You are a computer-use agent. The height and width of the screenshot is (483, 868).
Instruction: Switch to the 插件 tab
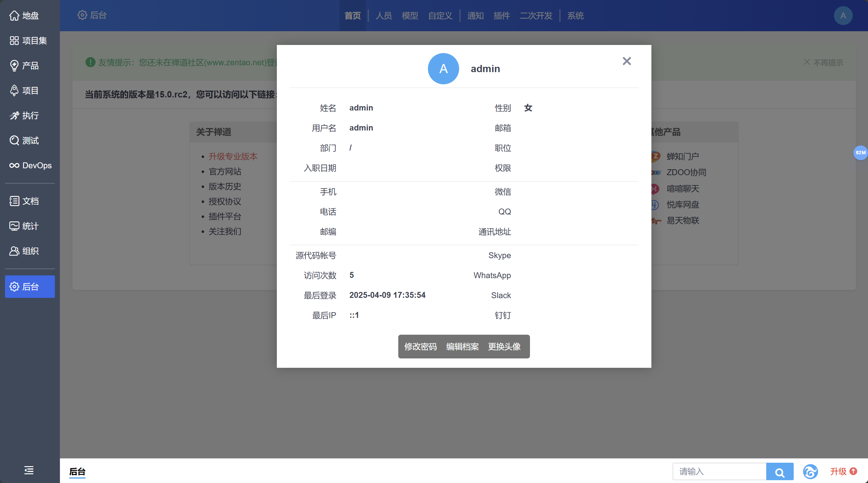click(x=501, y=16)
